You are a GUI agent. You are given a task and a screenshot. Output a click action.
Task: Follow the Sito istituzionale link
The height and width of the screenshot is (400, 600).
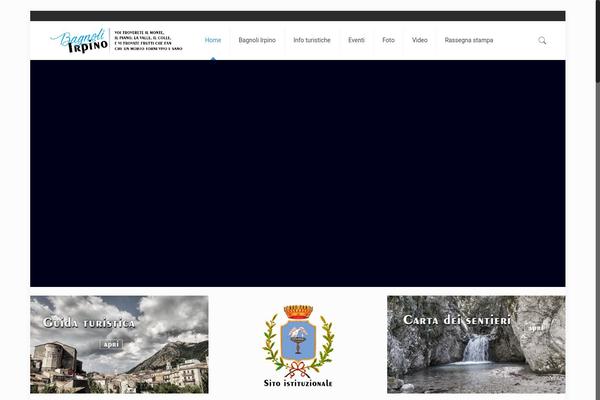click(x=298, y=383)
